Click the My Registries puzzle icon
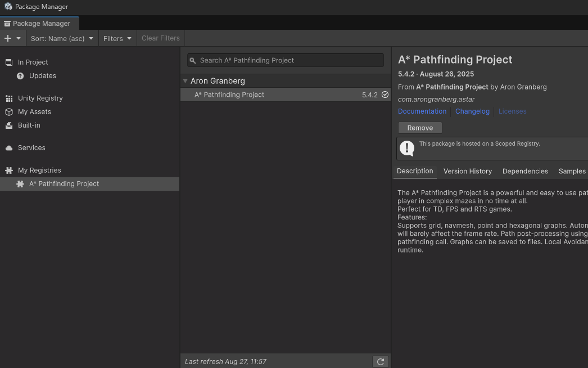This screenshot has width=588, height=368. [9, 170]
